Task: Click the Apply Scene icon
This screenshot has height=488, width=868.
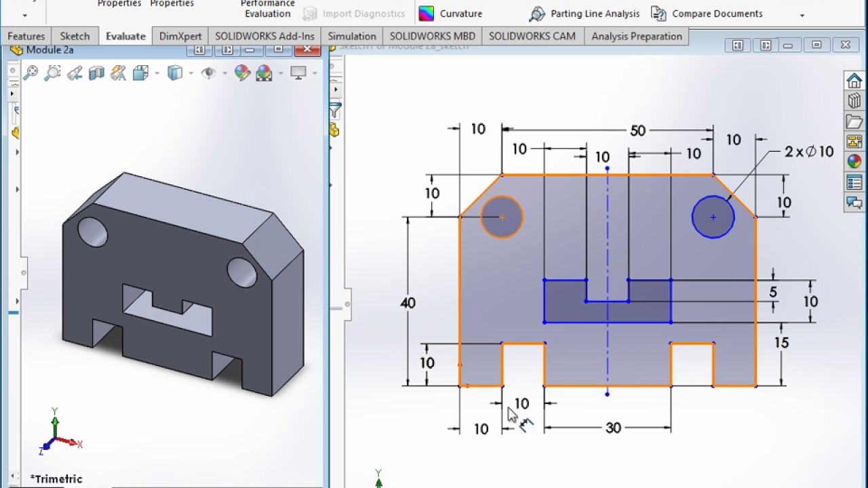Action: point(264,73)
